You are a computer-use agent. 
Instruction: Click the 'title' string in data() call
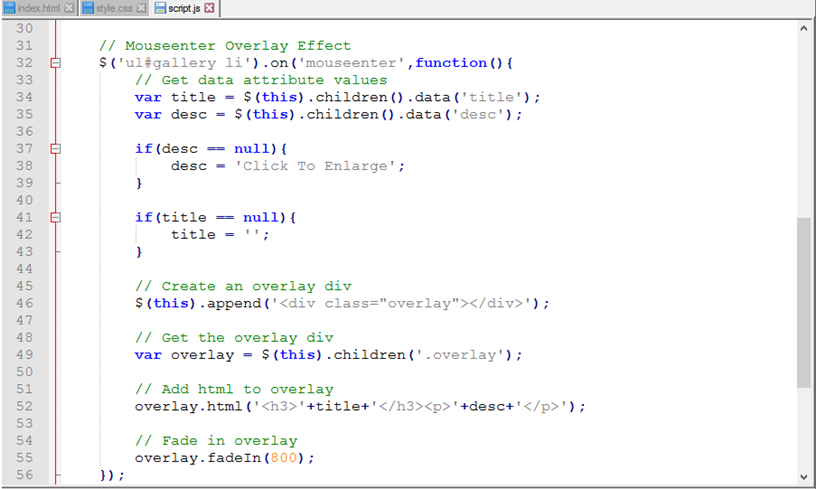(x=491, y=97)
